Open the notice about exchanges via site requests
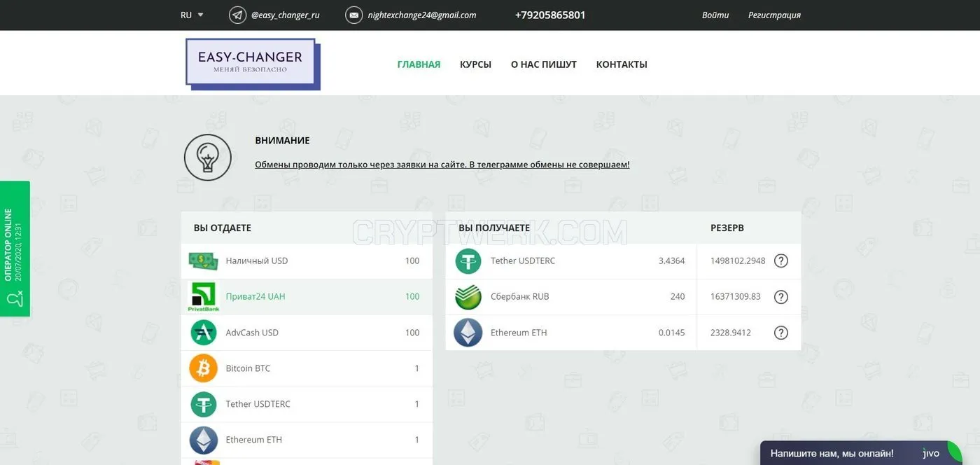Image resolution: width=980 pixels, height=465 pixels. [x=442, y=165]
